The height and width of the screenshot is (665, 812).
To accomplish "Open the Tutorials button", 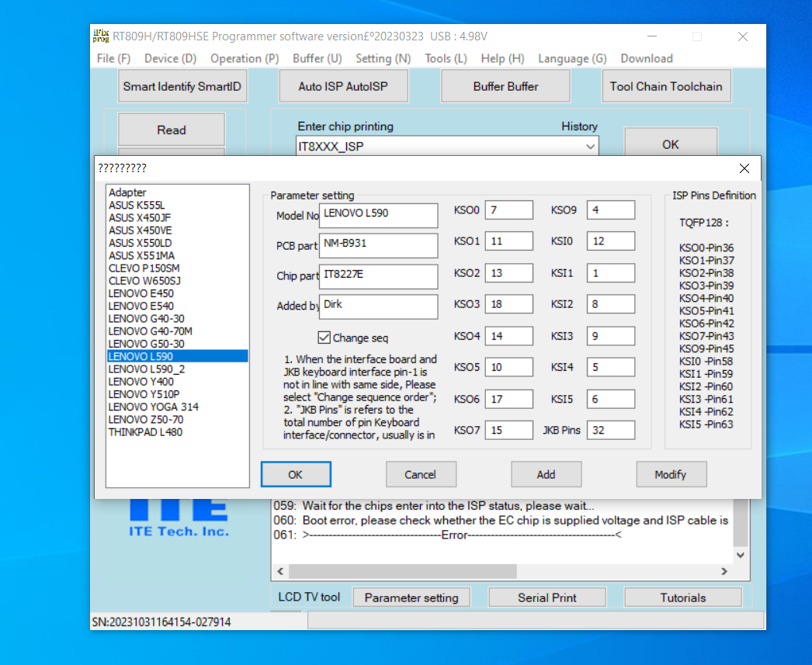I will click(x=682, y=597).
